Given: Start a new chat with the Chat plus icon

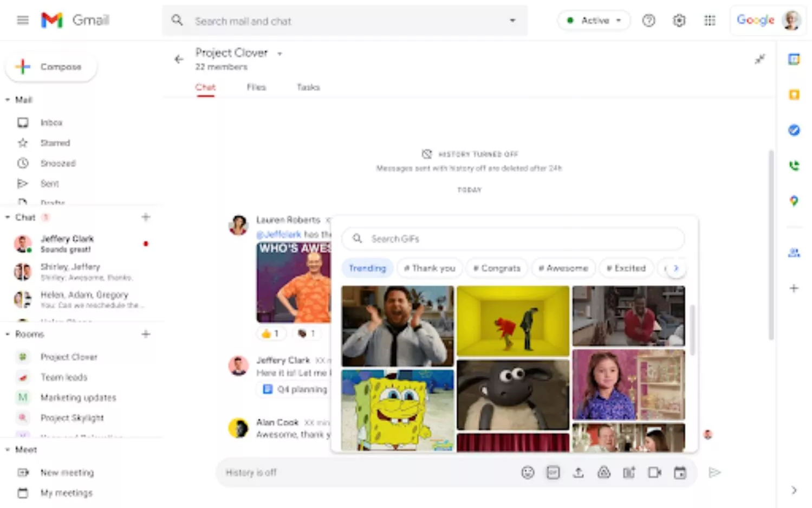Looking at the screenshot, I should [x=146, y=217].
